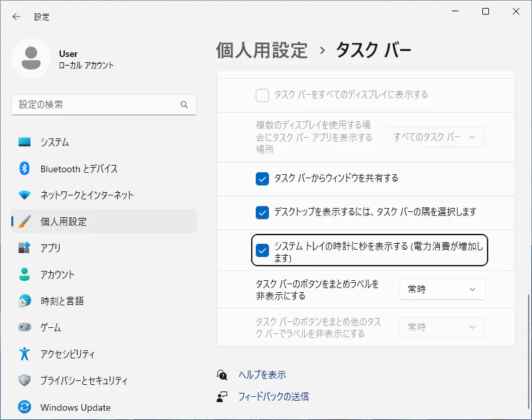Open the システム monitor icon
The image size is (532, 420).
click(x=25, y=142)
